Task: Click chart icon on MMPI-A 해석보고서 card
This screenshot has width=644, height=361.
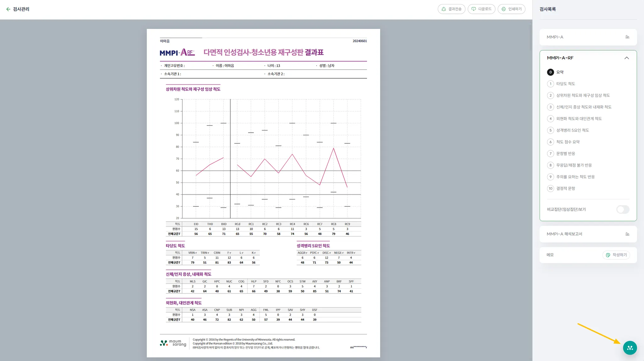Action: point(627,234)
